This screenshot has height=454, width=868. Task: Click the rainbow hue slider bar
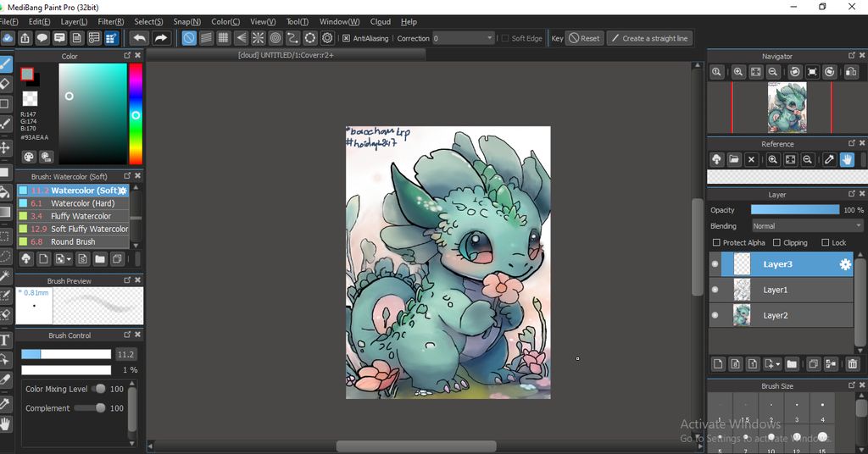click(x=135, y=114)
